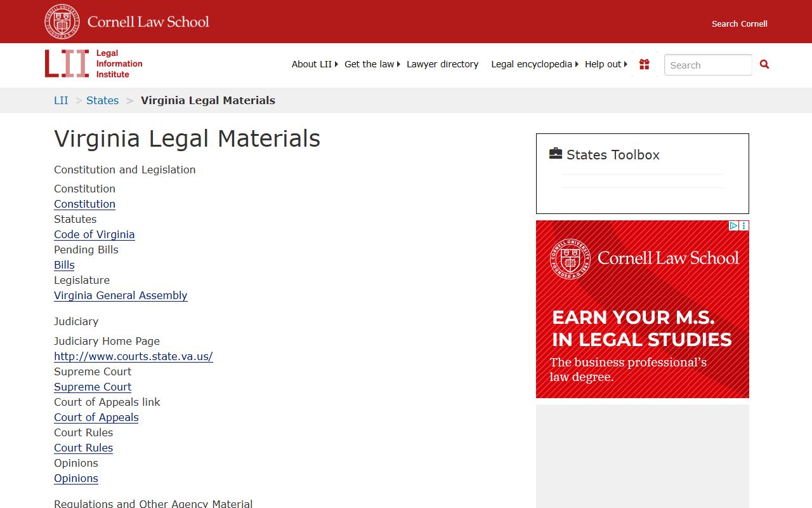Click the States Toolbox briefcase icon
The image size is (812, 508).
[556, 154]
